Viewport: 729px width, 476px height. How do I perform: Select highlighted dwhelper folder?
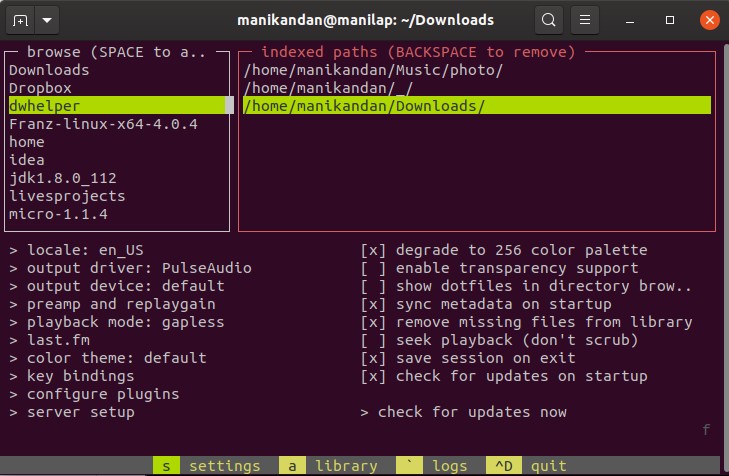(117, 106)
